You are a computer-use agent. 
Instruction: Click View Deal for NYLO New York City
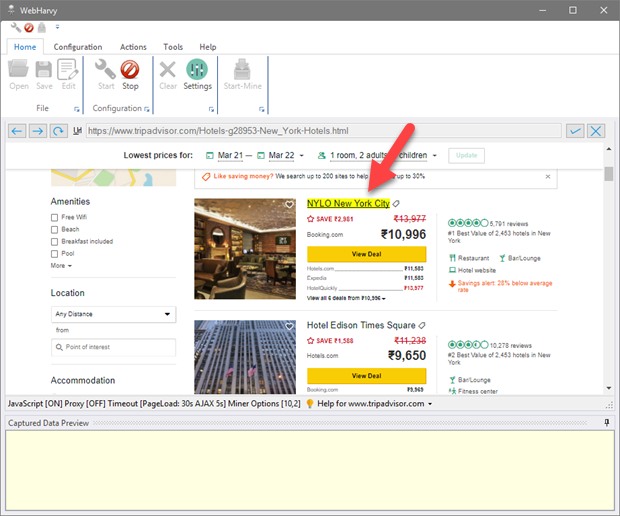tap(366, 255)
